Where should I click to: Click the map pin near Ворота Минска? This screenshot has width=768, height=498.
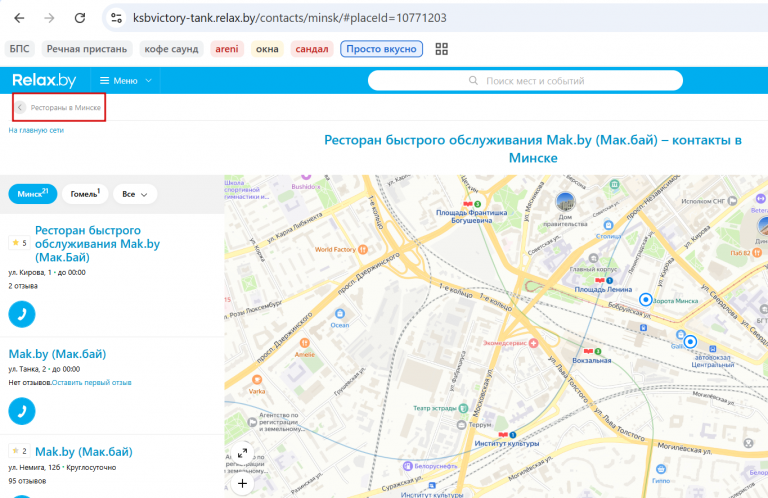pyautogui.click(x=646, y=300)
